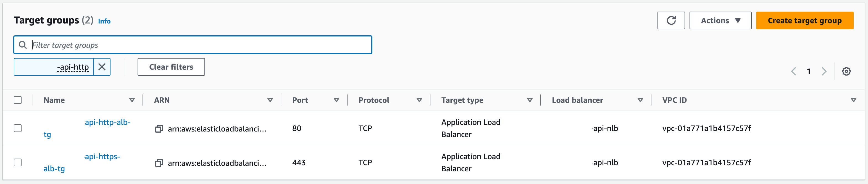Tick checkbox for api-http-alb-tg row
The height and width of the screenshot is (184, 868).
click(18, 128)
